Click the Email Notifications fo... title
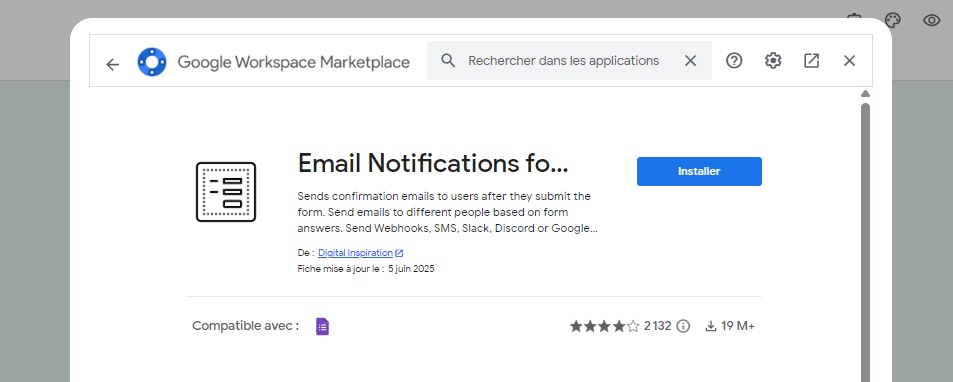This screenshot has height=382, width=953. [x=433, y=163]
